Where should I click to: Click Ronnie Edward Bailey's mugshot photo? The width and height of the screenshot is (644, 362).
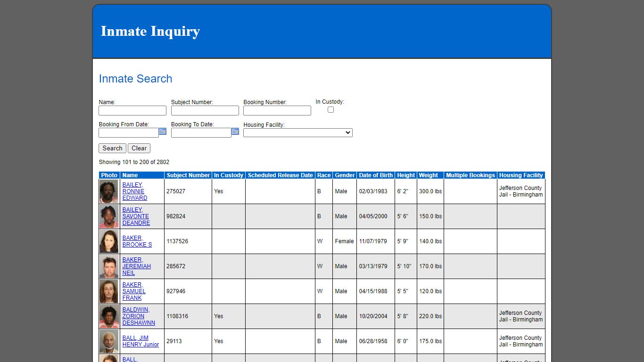[109, 191]
